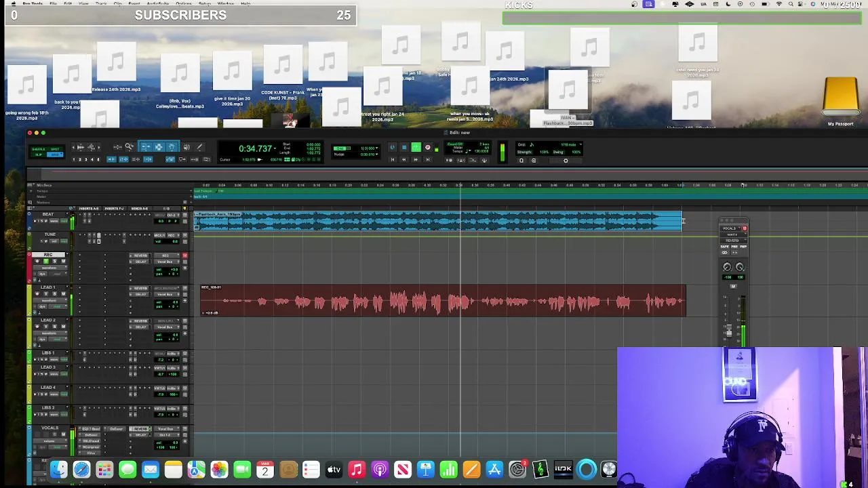Image resolution: width=868 pixels, height=488 pixels.
Task: Open Messages from the Dock
Action: point(127,469)
